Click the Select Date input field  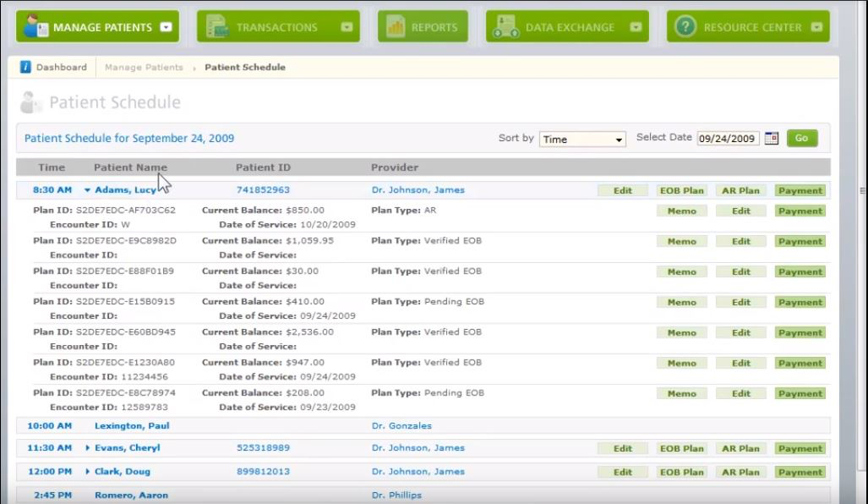[729, 138]
